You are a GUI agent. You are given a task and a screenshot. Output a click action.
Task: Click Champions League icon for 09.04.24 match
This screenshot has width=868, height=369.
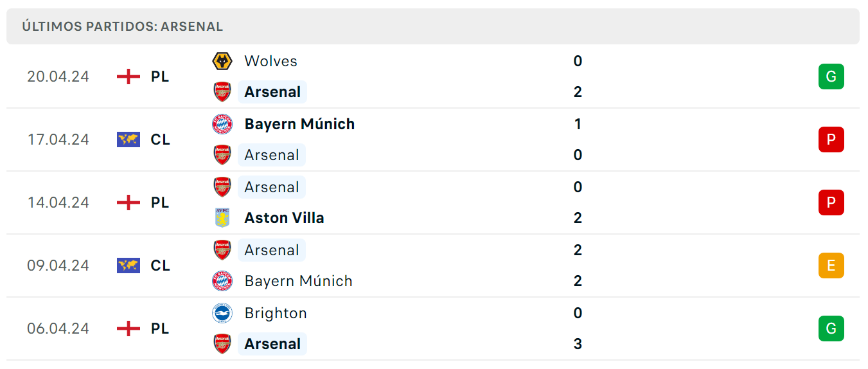(128, 265)
